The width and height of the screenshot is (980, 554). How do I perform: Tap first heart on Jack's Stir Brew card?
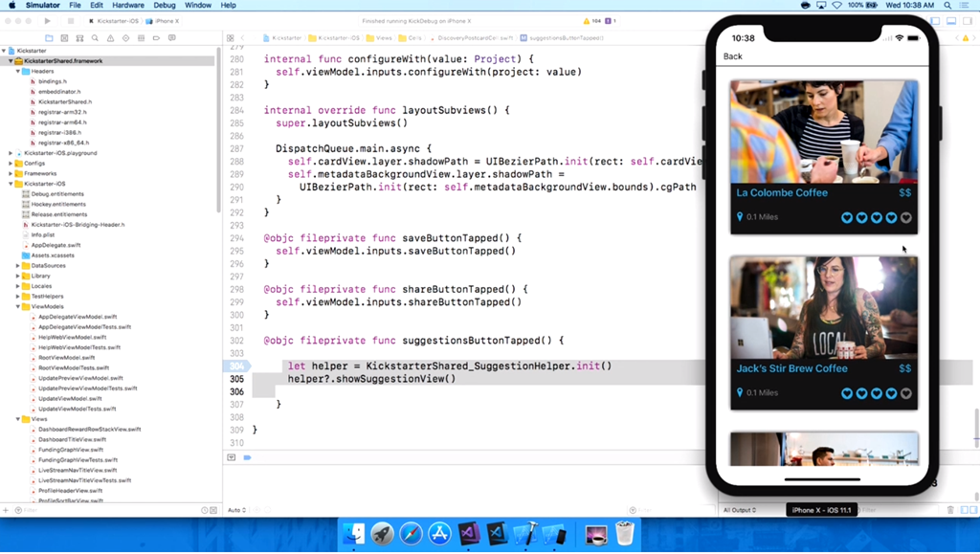tap(847, 393)
